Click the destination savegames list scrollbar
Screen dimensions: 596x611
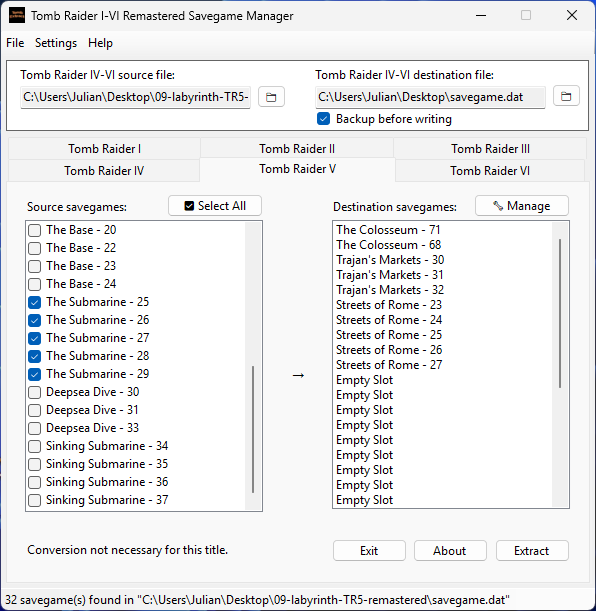pyautogui.click(x=560, y=313)
